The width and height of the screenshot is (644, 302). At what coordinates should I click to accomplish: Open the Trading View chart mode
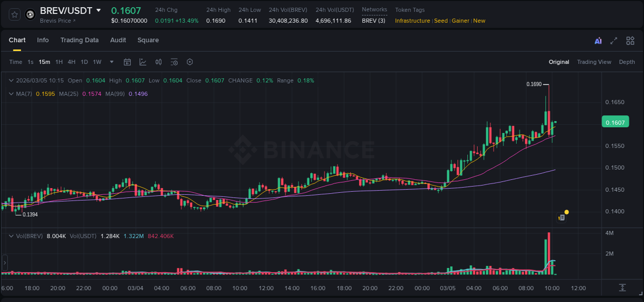[x=594, y=62]
